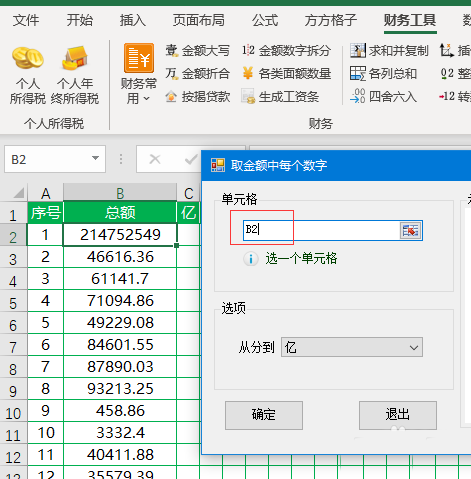Switch to the 方方格子 ribbon tab
This screenshot has height=479, width=471.
point(330,21)
